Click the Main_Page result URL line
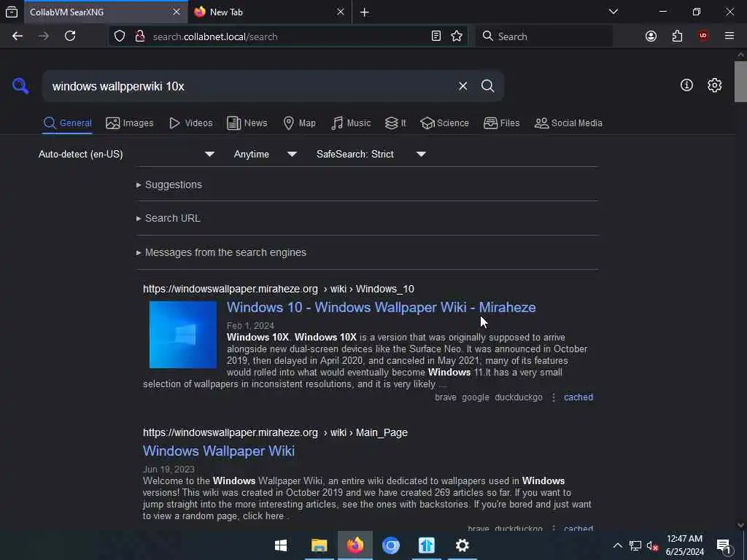The width and height of the screenshot is (747, 560). coord(275,432)
